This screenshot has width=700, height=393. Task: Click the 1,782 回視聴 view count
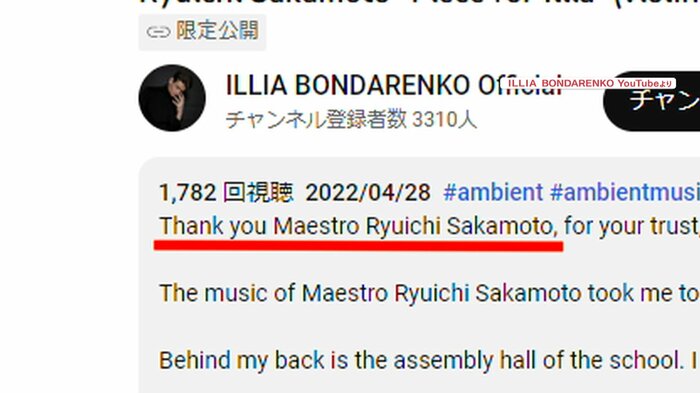pos(226,192)
